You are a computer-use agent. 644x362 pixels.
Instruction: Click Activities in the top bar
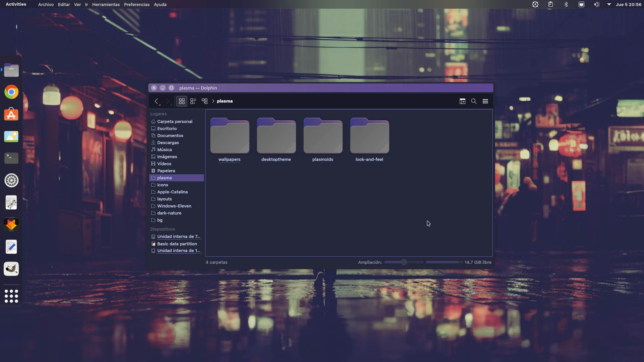[x=16, y=4]
